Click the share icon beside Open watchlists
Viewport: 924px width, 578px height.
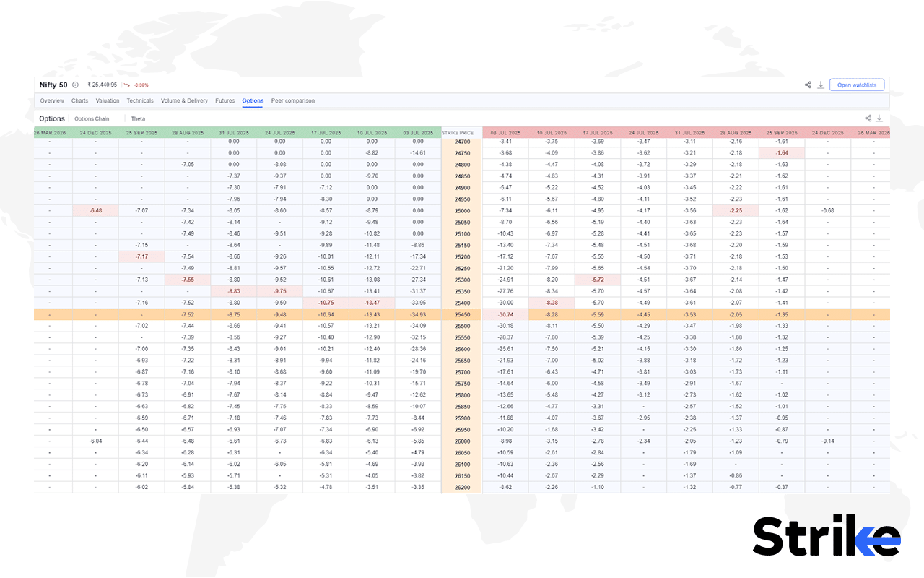tap(808, 85)
